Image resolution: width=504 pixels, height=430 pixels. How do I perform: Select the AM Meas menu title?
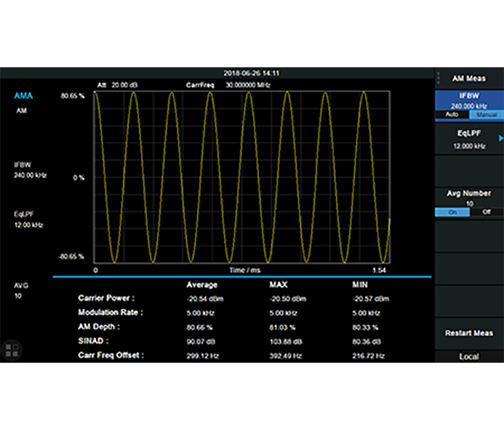[x=468, y=79]
